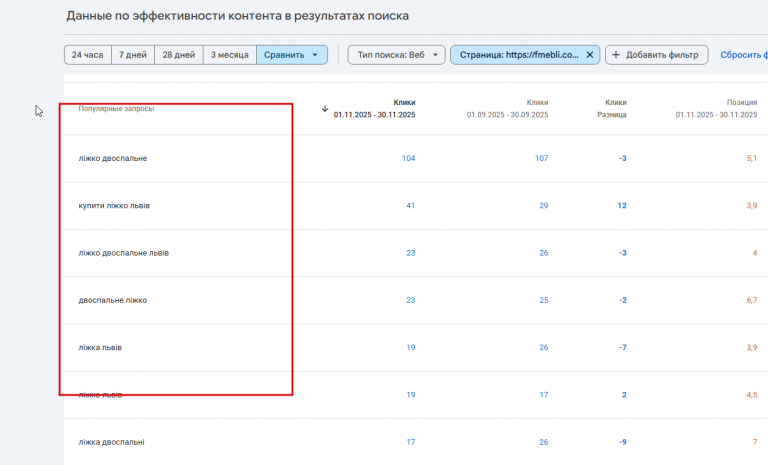Image resolution: width=768 pixels, height=465 pixels.
Task: Sort by the descending arrow next to Клики
Action: [325, 109]
